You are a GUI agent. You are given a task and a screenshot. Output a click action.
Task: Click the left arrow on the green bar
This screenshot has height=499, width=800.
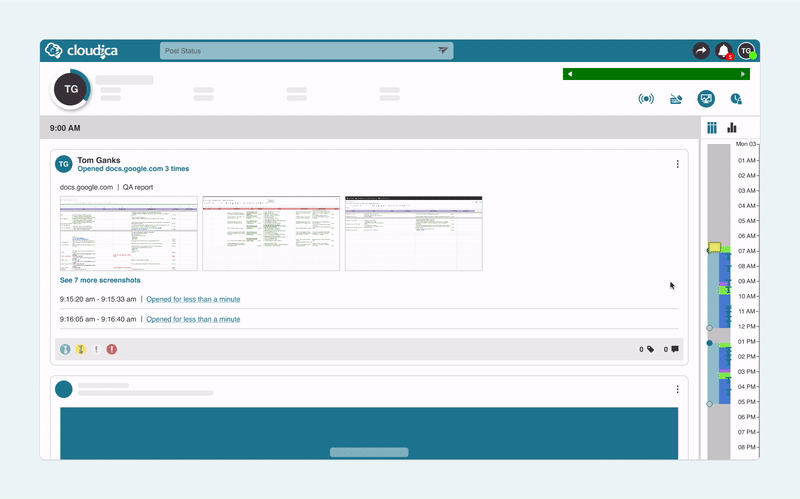pos(570,74)
